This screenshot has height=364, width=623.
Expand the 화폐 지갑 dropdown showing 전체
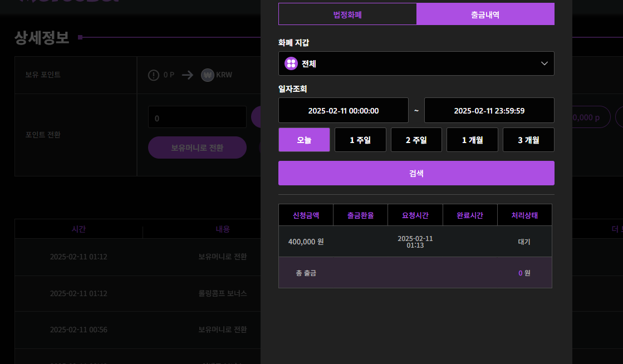tap(416, 63)
